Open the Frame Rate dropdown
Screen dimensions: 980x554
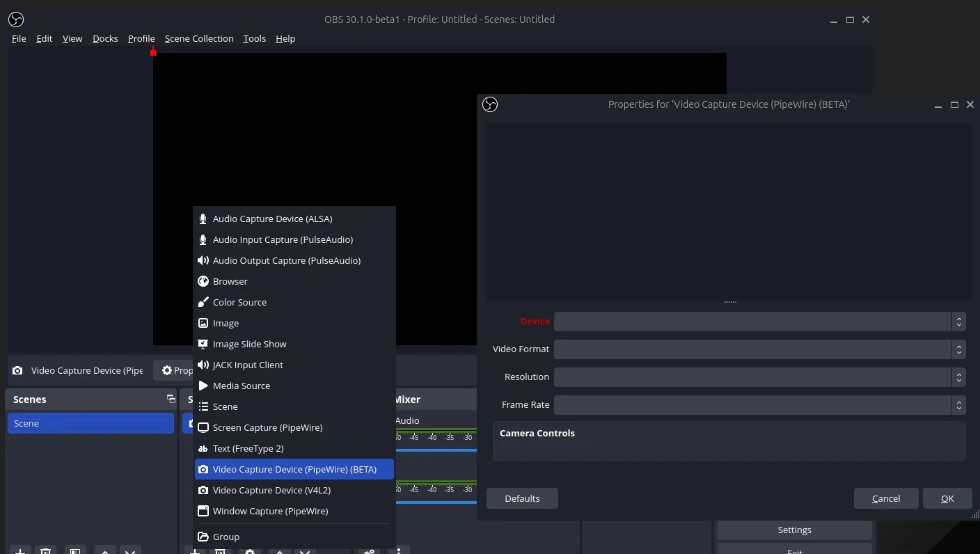(x=759, y=405)
